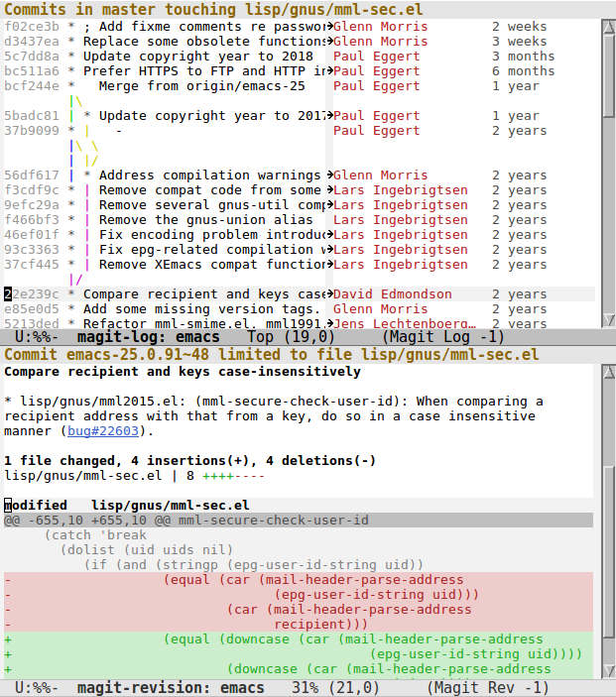Click the magit-log: emacs buffer name
Image resolution: width=616 pixels, height=697 pixels.
coord(148,337)
